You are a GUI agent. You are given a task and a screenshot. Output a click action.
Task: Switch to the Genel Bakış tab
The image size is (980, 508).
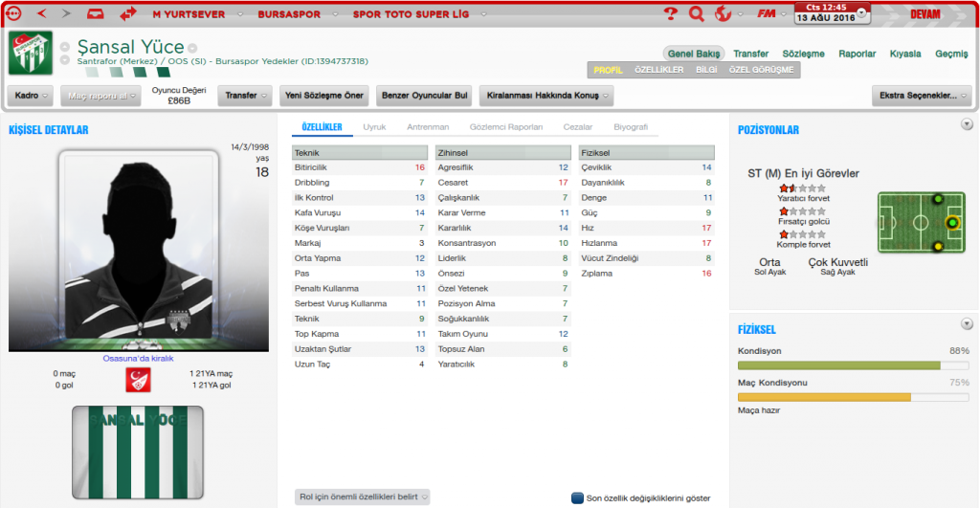click(694, 54)
